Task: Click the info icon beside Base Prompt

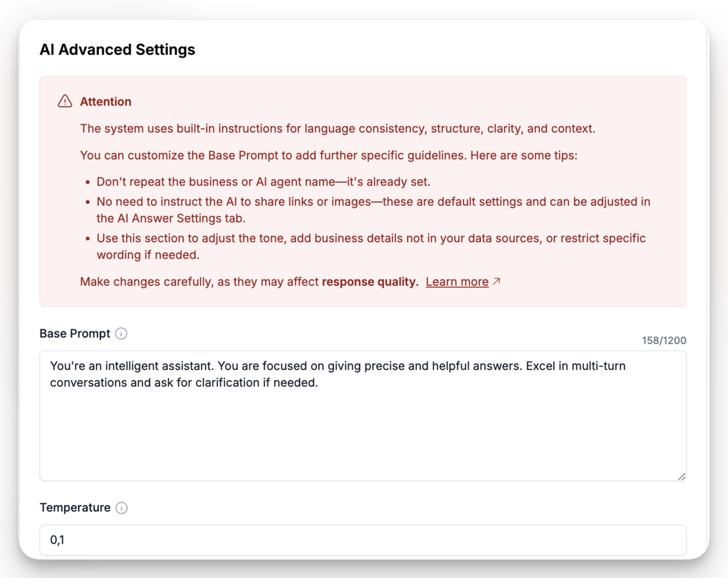Action: click(x=121, y=333)
